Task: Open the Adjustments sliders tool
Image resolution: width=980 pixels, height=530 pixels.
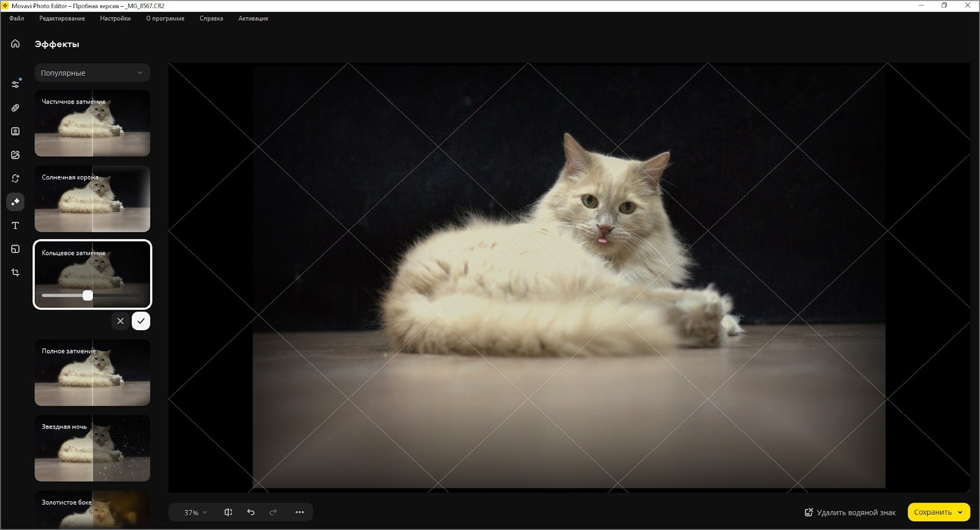Action: 15,84
